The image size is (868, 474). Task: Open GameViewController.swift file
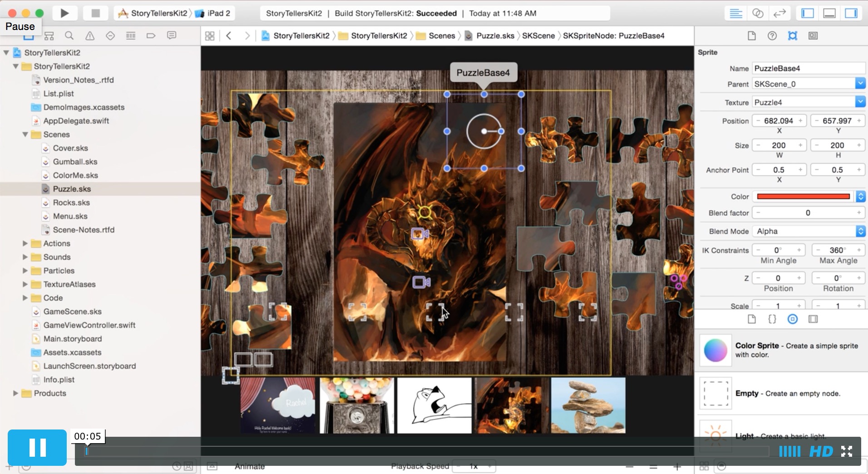pos(89,325)
